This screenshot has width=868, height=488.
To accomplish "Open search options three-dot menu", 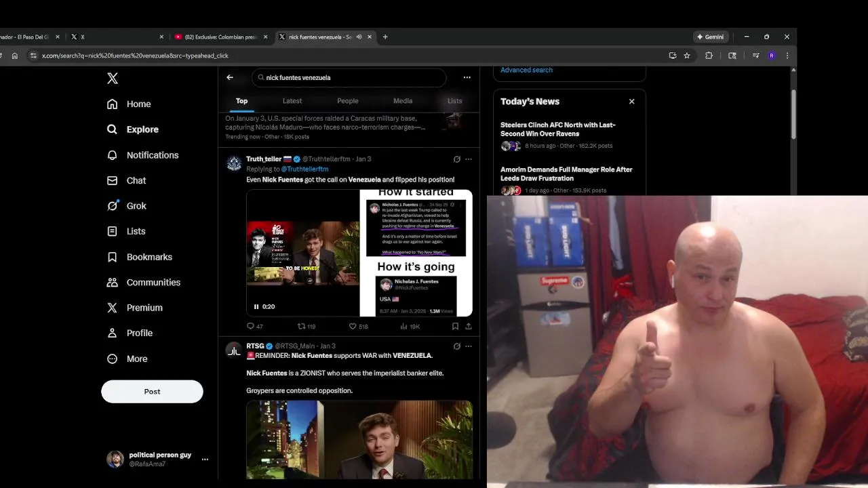I will pyautogui.click(x=467, y=77).
